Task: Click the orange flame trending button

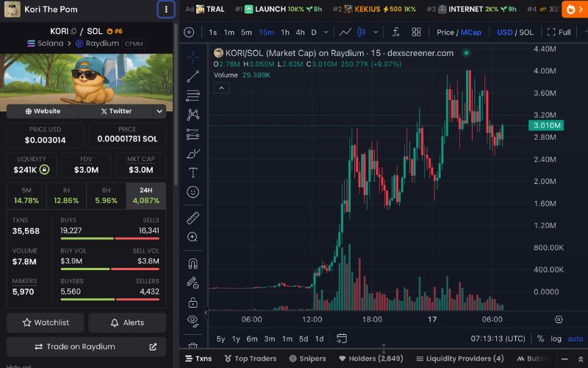Action: (x=574, y=10)
